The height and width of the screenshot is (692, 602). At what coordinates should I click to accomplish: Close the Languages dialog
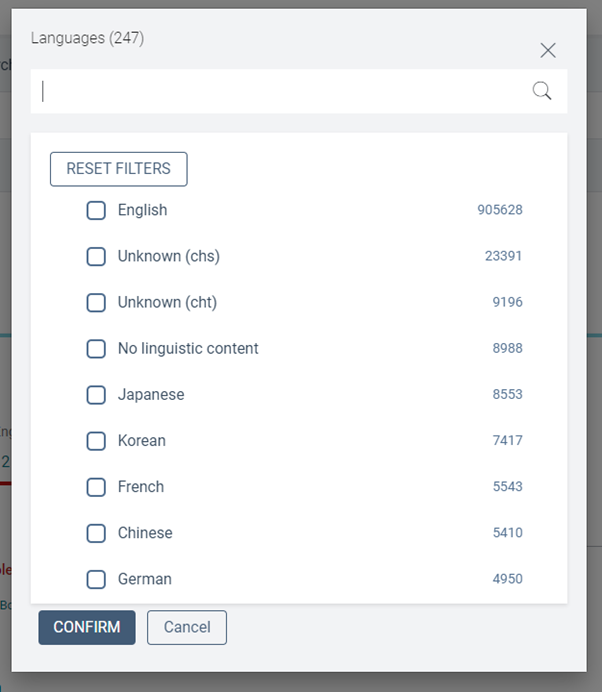tap(548, 50)
